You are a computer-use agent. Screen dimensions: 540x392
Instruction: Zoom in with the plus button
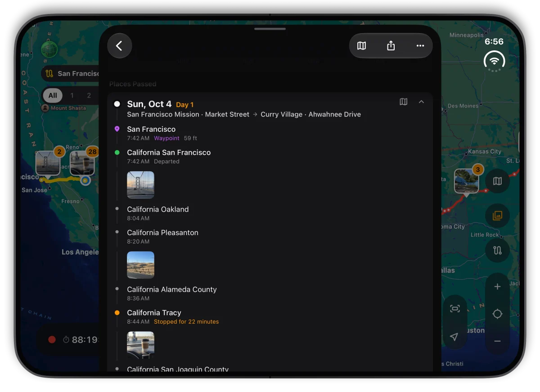(x=497, y=287)
